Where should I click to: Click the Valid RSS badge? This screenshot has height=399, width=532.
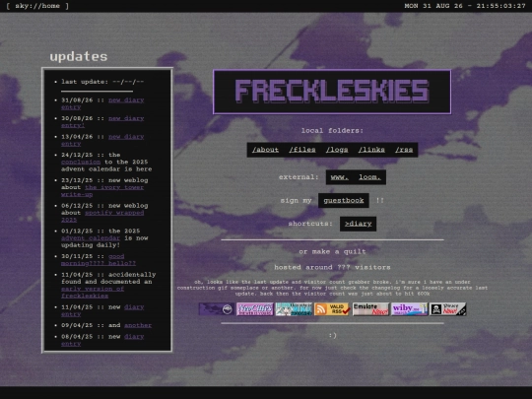332,309
